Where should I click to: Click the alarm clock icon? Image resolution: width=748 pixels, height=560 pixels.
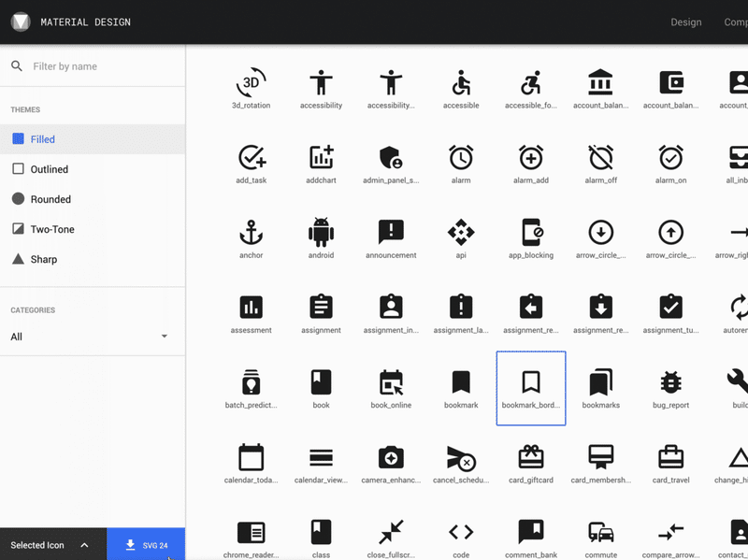click(461, 157)
